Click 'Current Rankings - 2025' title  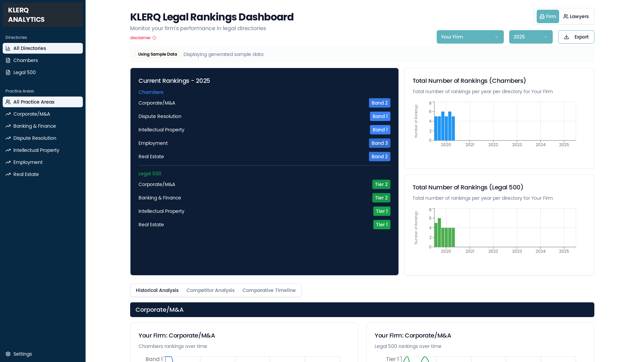pyautogui.click(x=174, y=81)
